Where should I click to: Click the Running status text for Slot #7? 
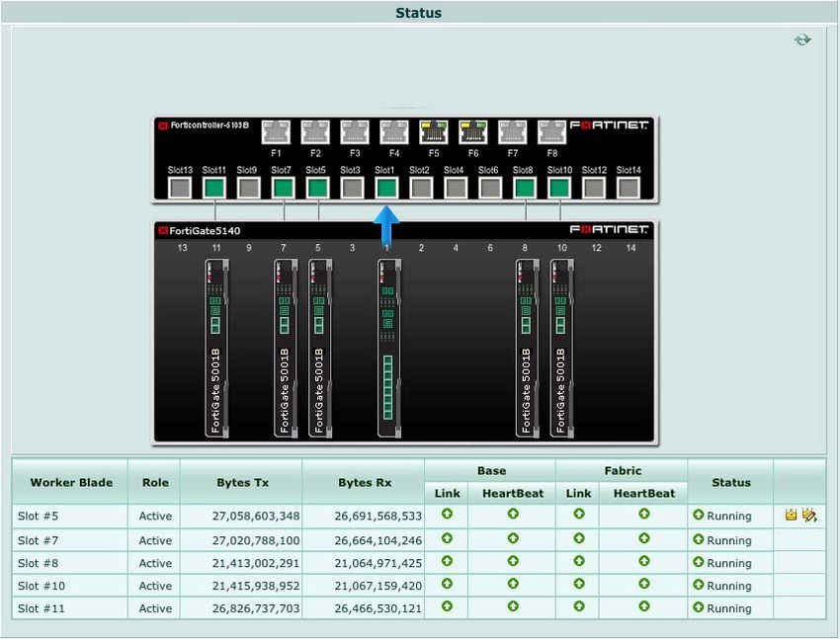(x=729, y=540)
